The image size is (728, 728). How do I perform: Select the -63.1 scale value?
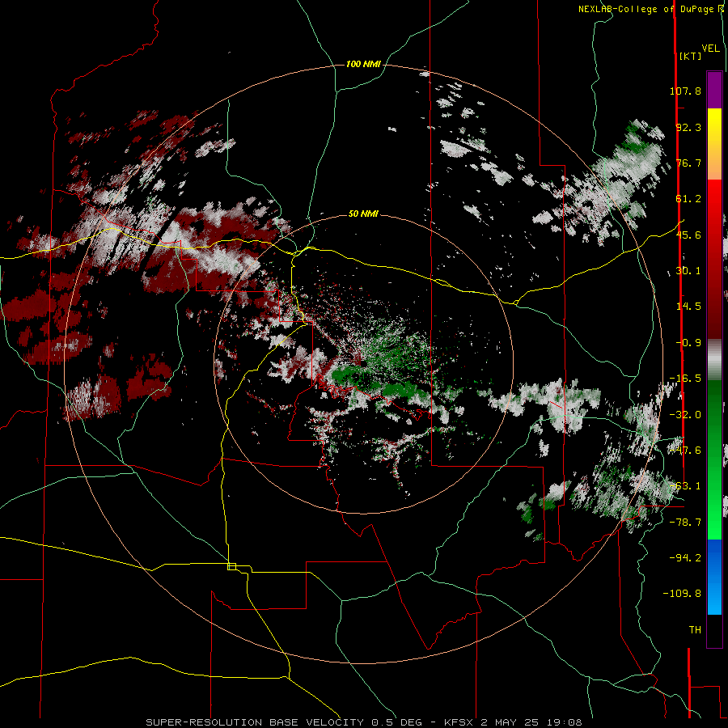[x=685, y=486]
